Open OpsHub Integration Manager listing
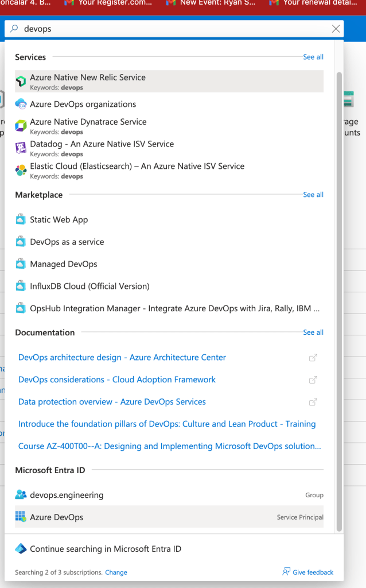This screenshot has height=588, width=366. (169, 308)
